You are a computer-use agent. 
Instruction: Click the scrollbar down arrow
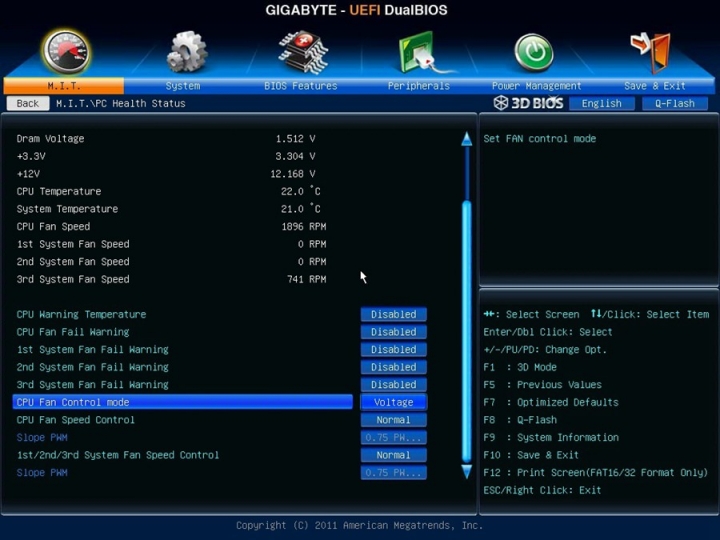[467, 472]
